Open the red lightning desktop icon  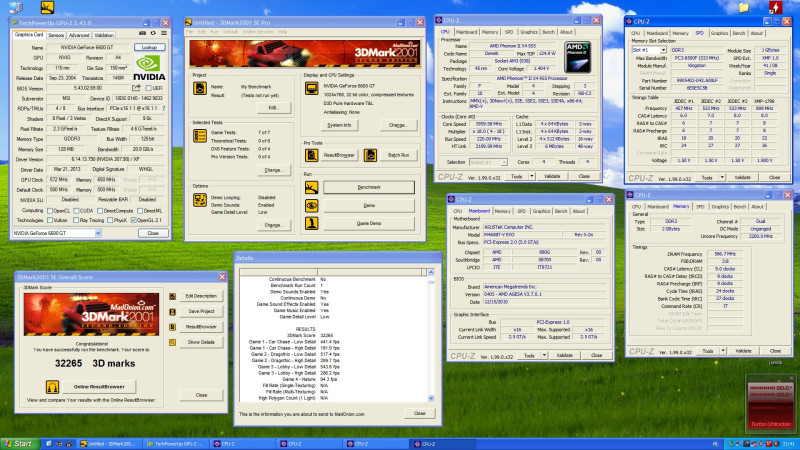tap(775, 7)
